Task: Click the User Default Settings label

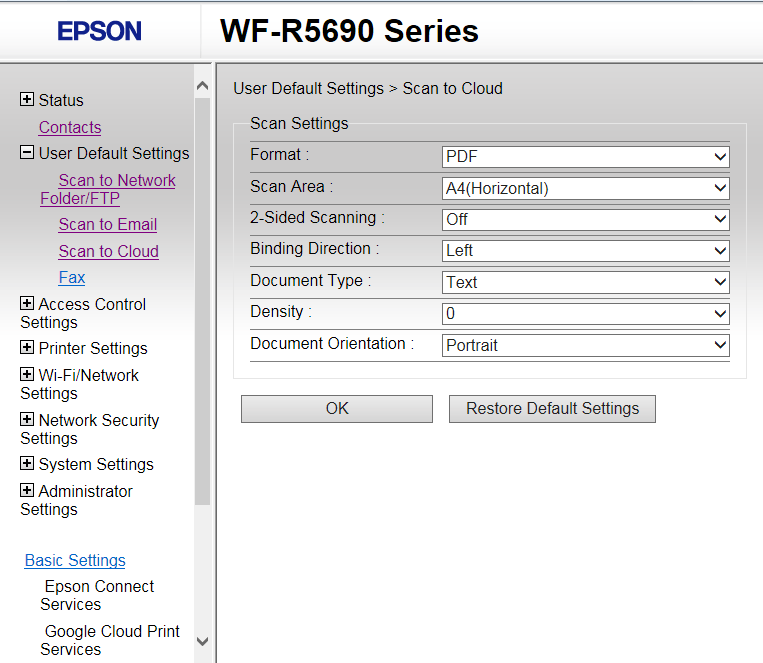Action: pos(114,153)
